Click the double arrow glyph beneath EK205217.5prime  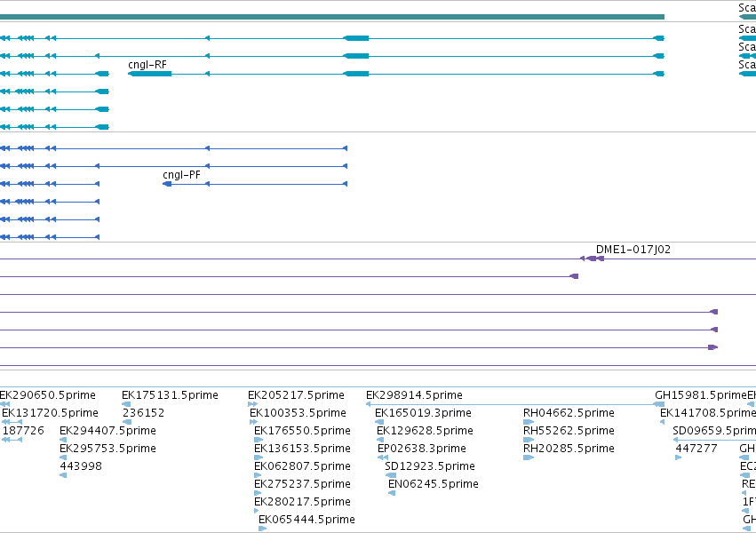coord(252,404)
